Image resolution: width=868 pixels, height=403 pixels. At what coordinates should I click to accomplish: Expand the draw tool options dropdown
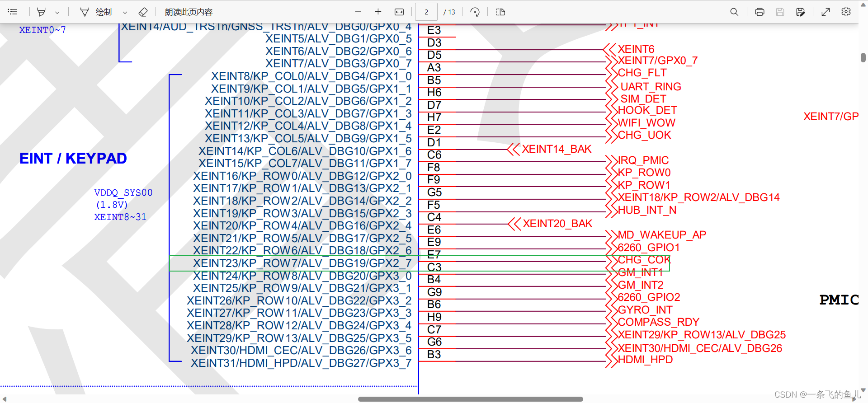[125, 12]
